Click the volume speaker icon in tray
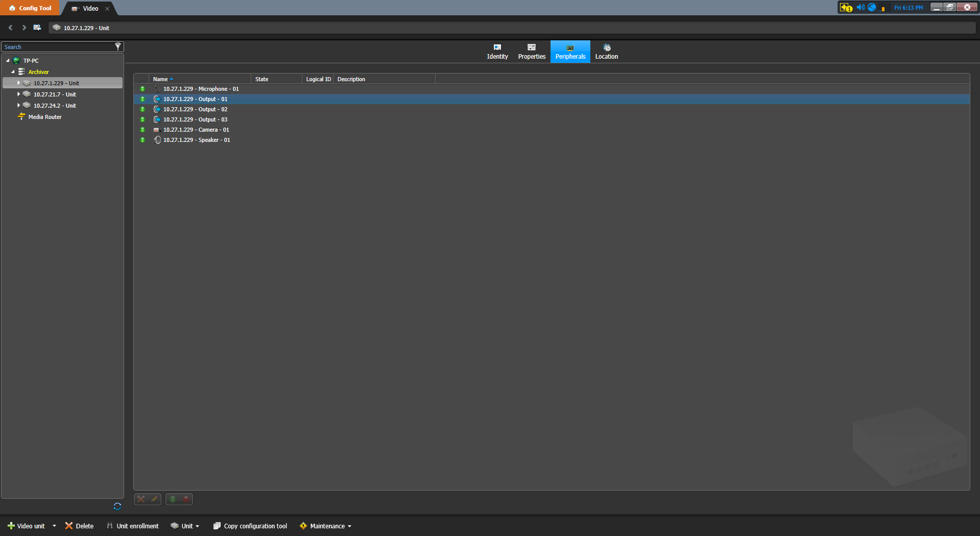The image size is (980, 536). click(x=860, y=7)
